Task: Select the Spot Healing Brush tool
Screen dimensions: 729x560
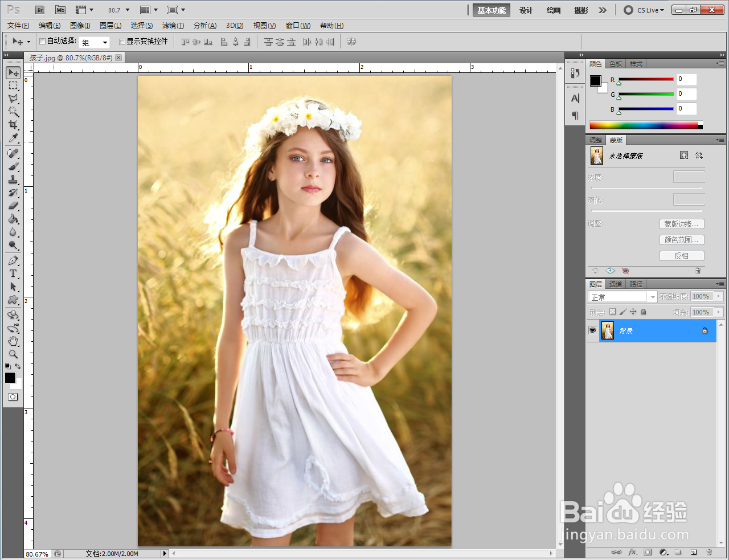Action: click(x=13, y=153)
